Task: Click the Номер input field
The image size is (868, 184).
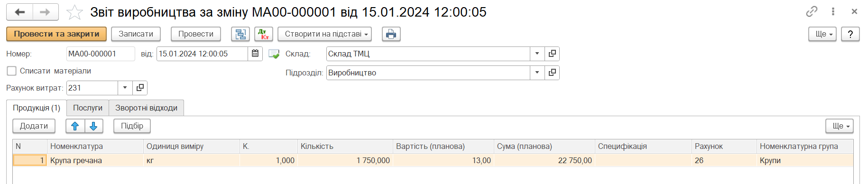Action: coord(101,54)
